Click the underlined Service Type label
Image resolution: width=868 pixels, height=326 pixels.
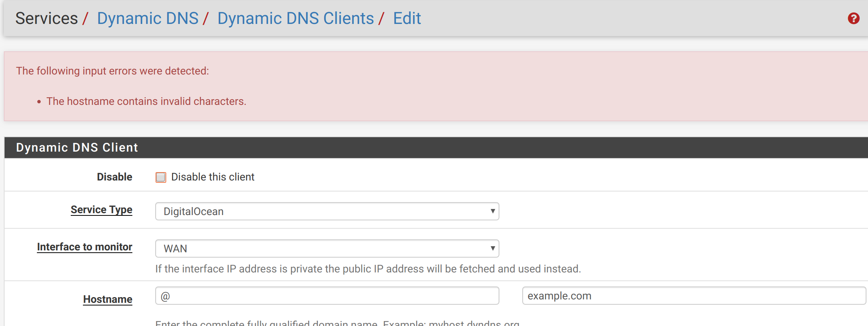[x=102, y=210]
